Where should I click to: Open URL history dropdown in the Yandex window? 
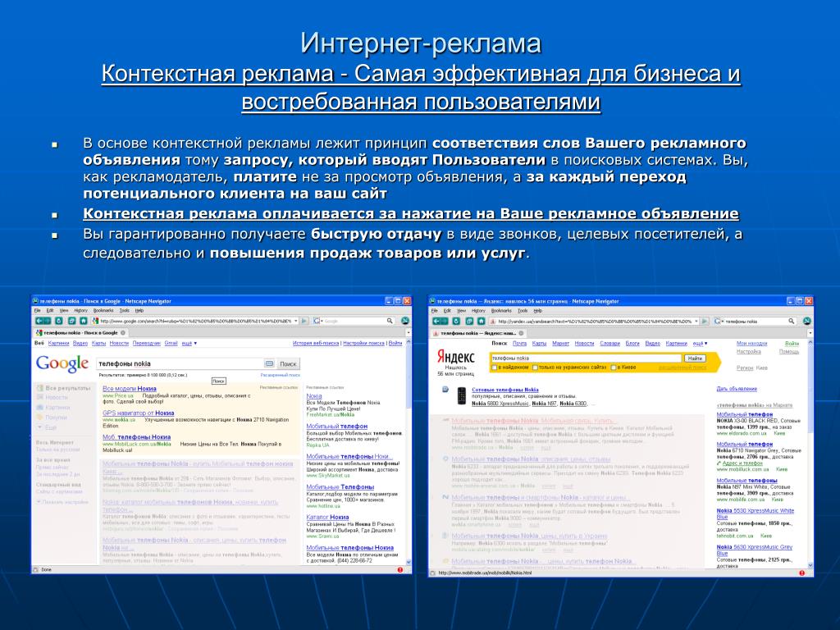point(696,321)
